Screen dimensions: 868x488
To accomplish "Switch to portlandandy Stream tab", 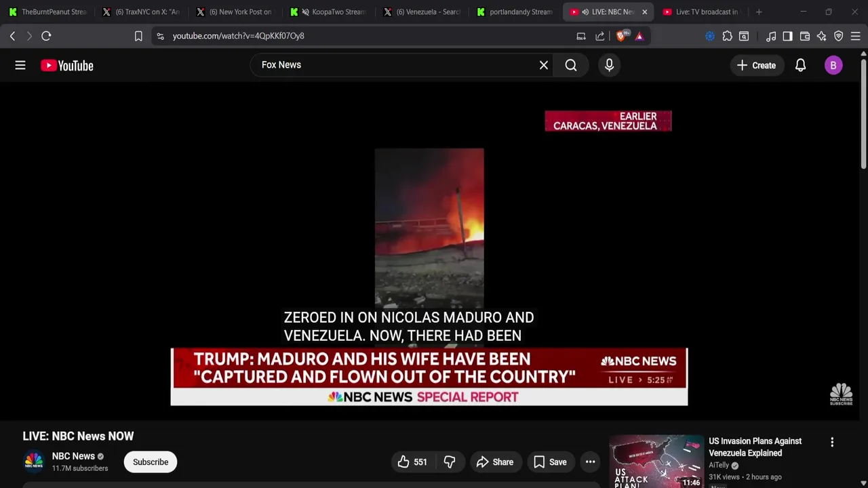I will click(515, 12).
